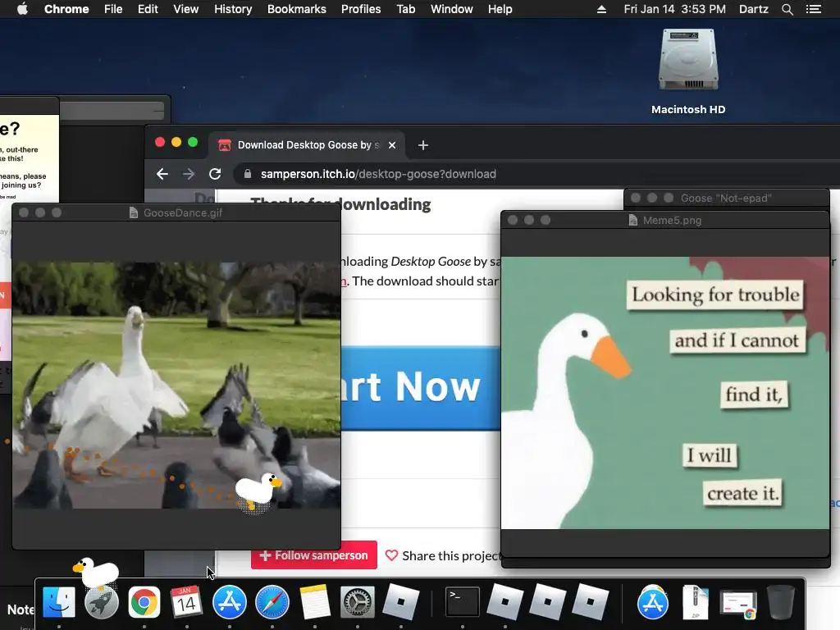Screen dimensions: 840x630
Task: Open the Chrome menu in menu bar
Action: pyautogui.click(x=66, y=9)
